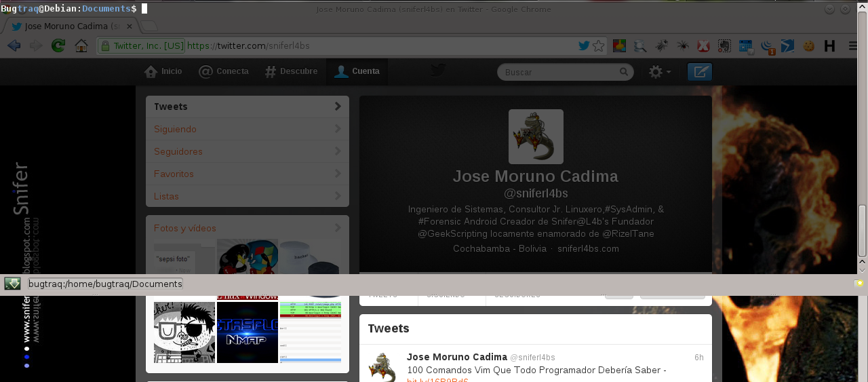Open the gear settings dropdown

(x=659, y=72)
